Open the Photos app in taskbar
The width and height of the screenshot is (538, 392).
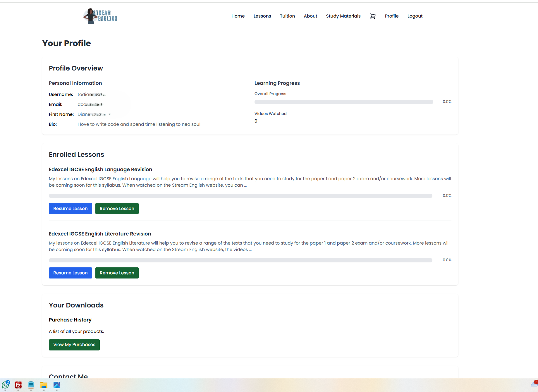coord(57,385)
